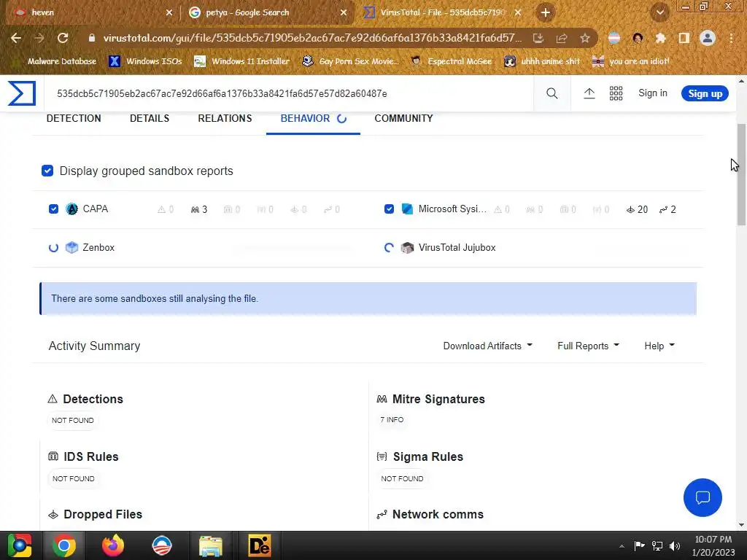Click the upload file icon

(589, 93)
